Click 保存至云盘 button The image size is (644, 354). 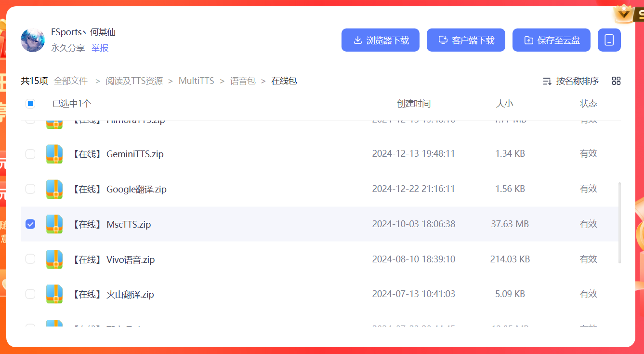coord(552,40)
